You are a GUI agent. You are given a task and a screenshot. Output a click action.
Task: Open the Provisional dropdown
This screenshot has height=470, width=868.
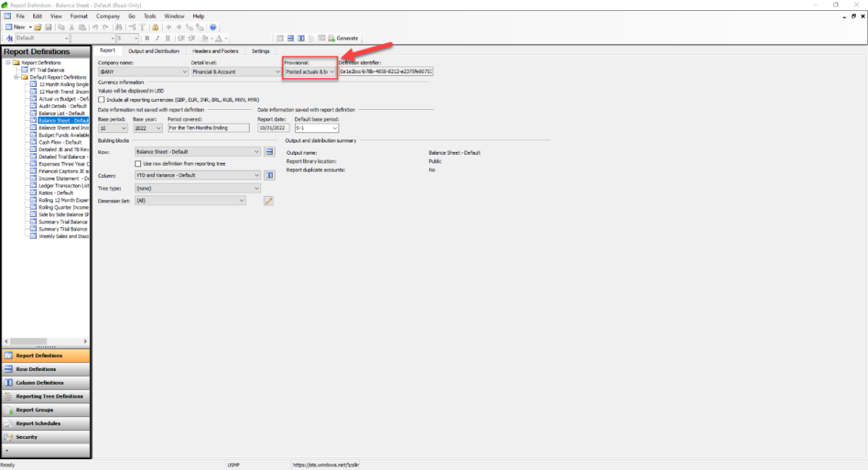[332, 72]
